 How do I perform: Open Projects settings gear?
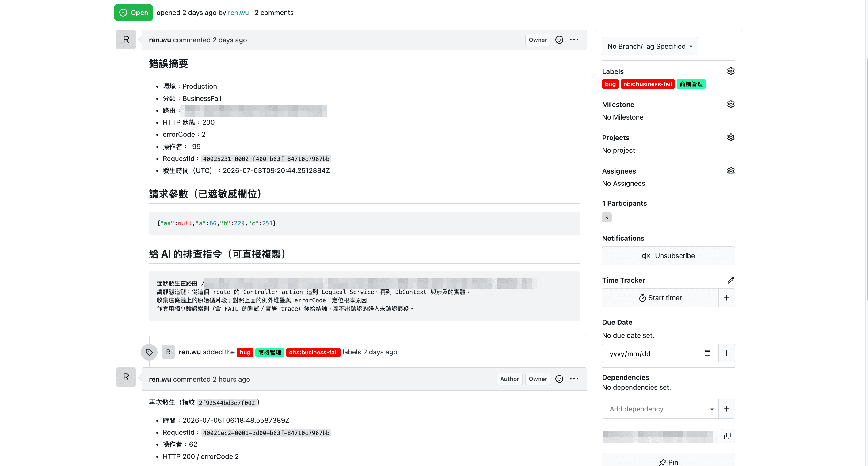(x=730, y=137)
